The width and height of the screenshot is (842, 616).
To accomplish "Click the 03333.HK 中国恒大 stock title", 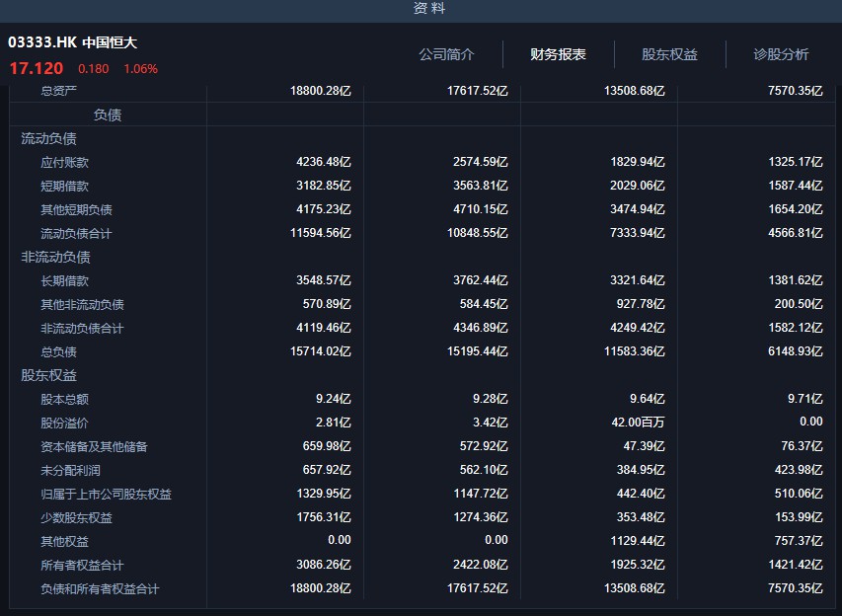I will pos(72,42).
